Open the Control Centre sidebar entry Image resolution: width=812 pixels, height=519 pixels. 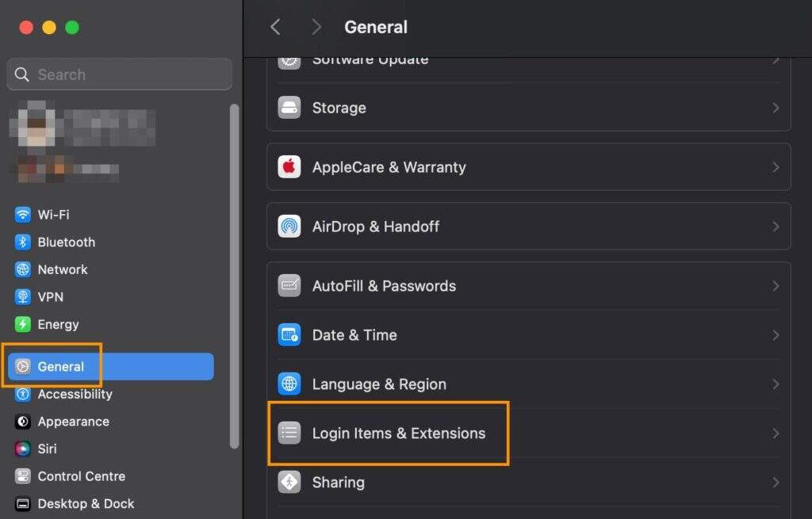(81, 476)
